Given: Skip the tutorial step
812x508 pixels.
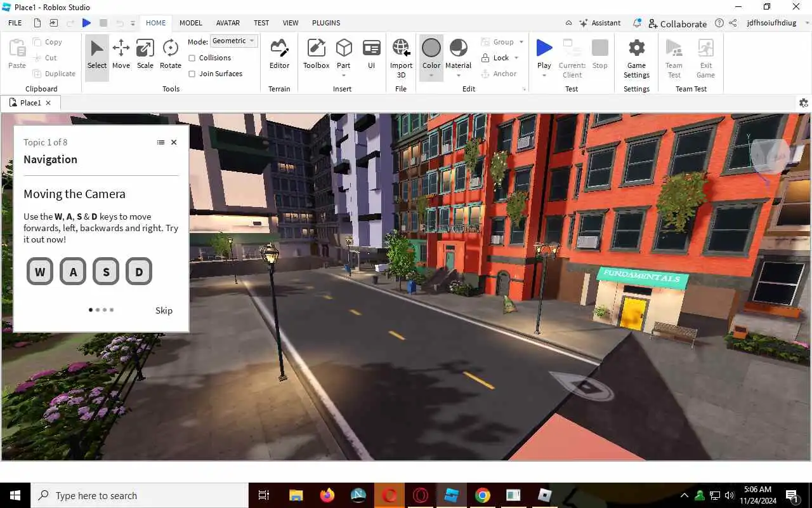Looking at the screenshot, I should click(x=164, y=311).
